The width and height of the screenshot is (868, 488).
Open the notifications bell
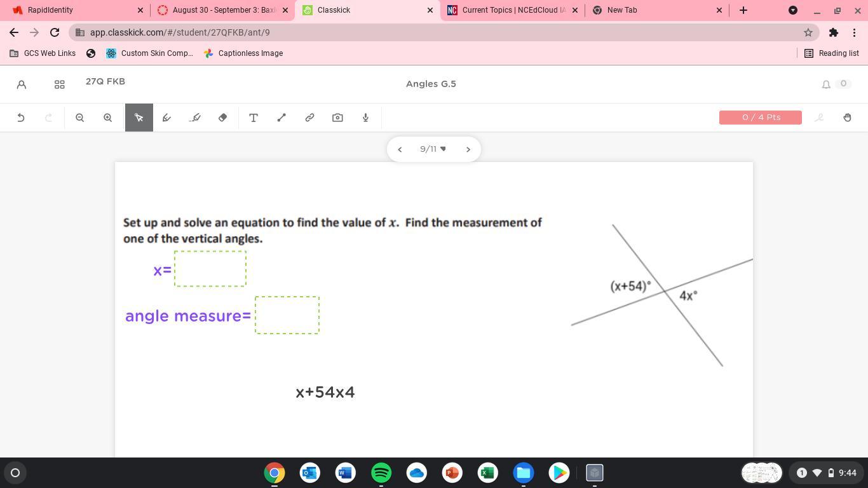click(826, 84)
